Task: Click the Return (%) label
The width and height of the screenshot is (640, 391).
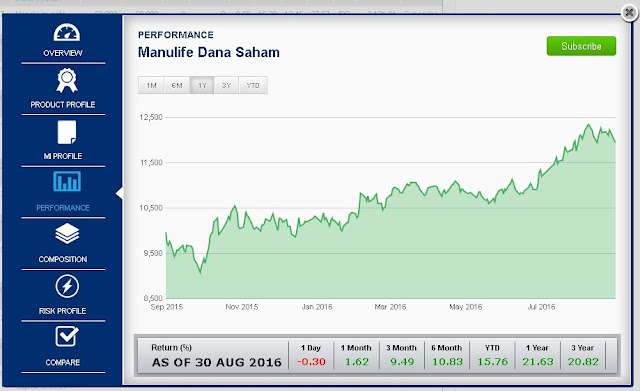Action: 171,348
